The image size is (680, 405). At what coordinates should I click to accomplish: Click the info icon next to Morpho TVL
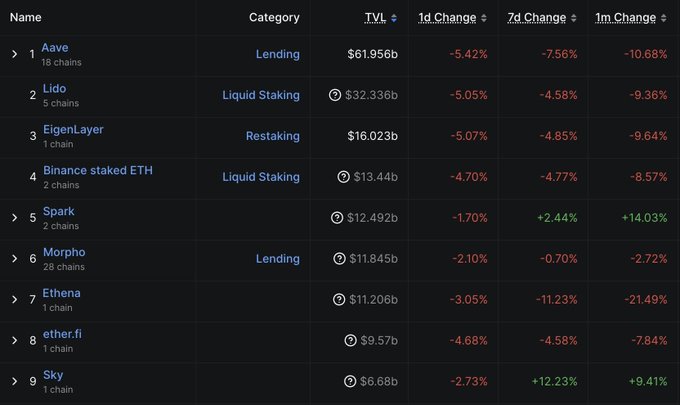click(337, 259)
